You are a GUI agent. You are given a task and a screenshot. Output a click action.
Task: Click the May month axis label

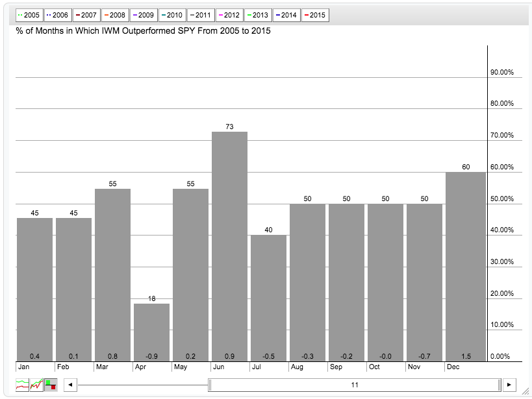click(181, 367)
